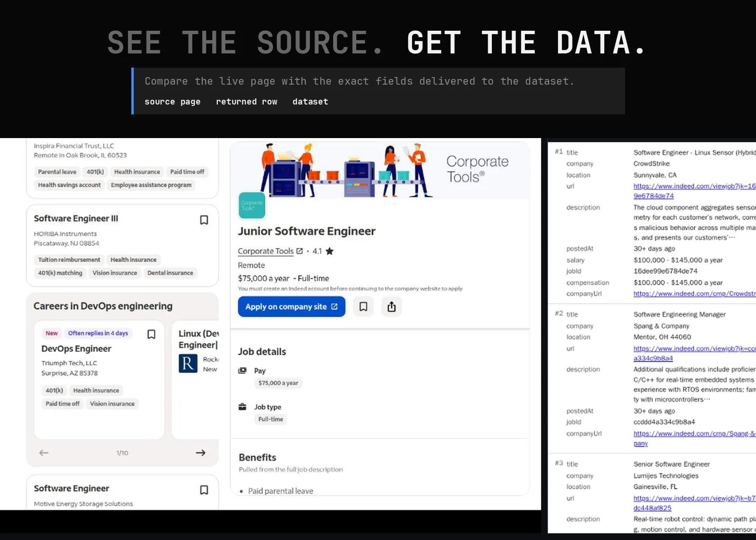Click the Senior Software Engineer title value
This screenshot has height=540, width=756.
[x=671, y=464]
